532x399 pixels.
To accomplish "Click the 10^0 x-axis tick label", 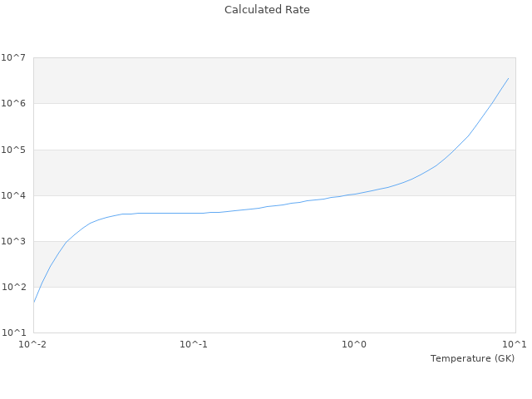I will 355,344.
